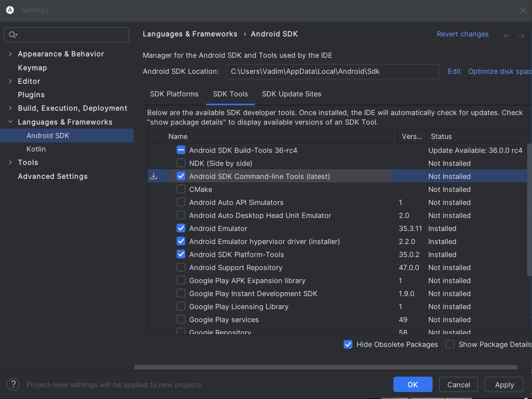
Task: Click the horizontal scrollbar below the panel
Action: click(326, 367)
